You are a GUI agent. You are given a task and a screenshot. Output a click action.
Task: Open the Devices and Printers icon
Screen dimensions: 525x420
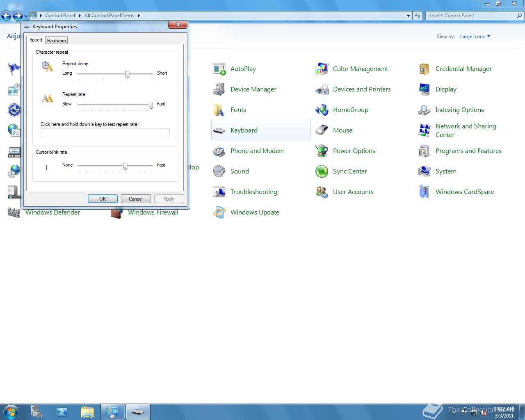[322, 89]
